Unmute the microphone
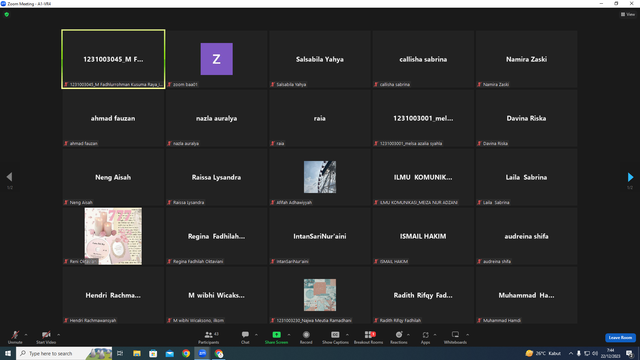Image resolution: width=640 pixels, height=360 pixels. tap(15, 337)
